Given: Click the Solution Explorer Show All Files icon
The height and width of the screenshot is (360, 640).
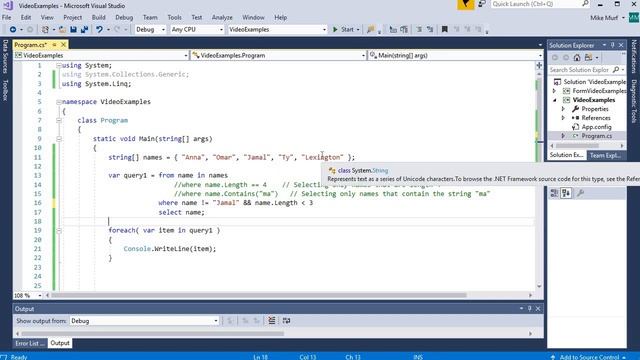Looking at the screenshot, I should pyautogui.click(x=588, y=58).
